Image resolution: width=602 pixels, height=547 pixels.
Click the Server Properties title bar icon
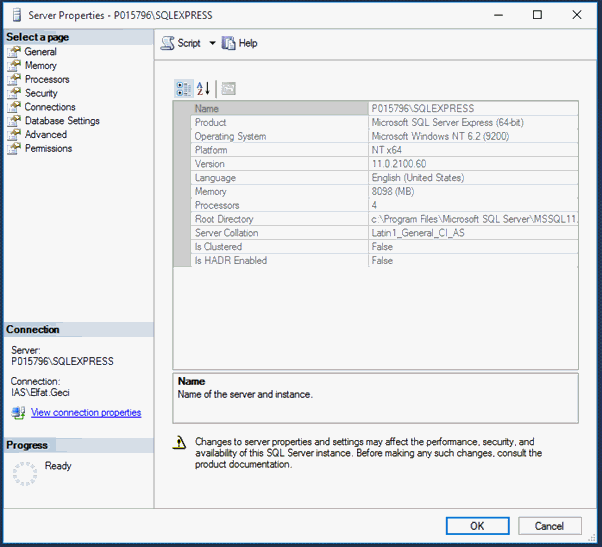click(x=17, y=15)
